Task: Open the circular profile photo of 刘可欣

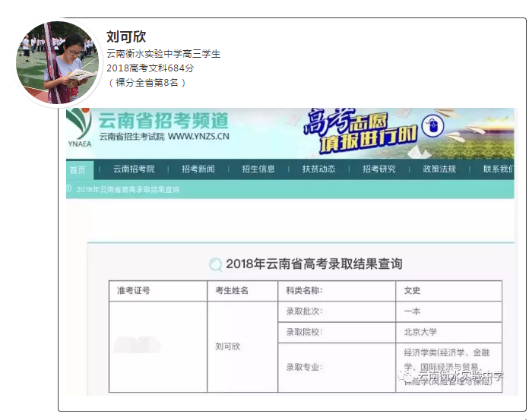Action: pos(57,63)
